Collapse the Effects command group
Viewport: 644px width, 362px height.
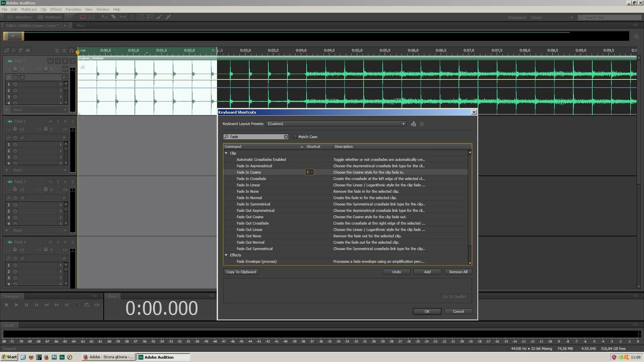pyautogui.click(x=226, y=255)
